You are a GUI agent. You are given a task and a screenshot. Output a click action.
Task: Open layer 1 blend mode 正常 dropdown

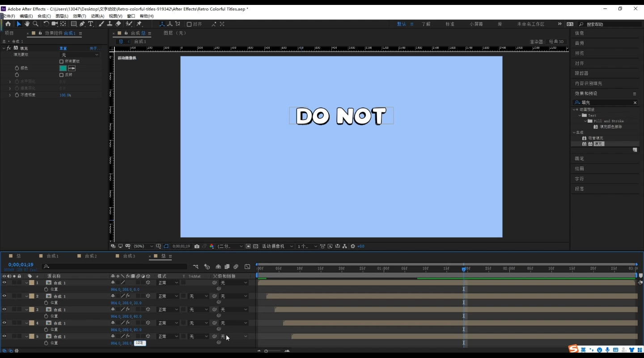(x=168, y=283)
